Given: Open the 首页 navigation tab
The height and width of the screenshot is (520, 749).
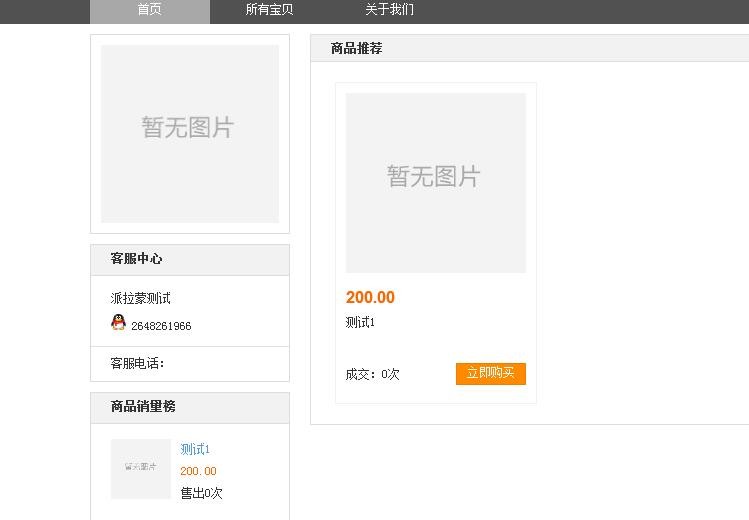Looking at the screenshot, I should pyautogui.click(x=150, y=11).
